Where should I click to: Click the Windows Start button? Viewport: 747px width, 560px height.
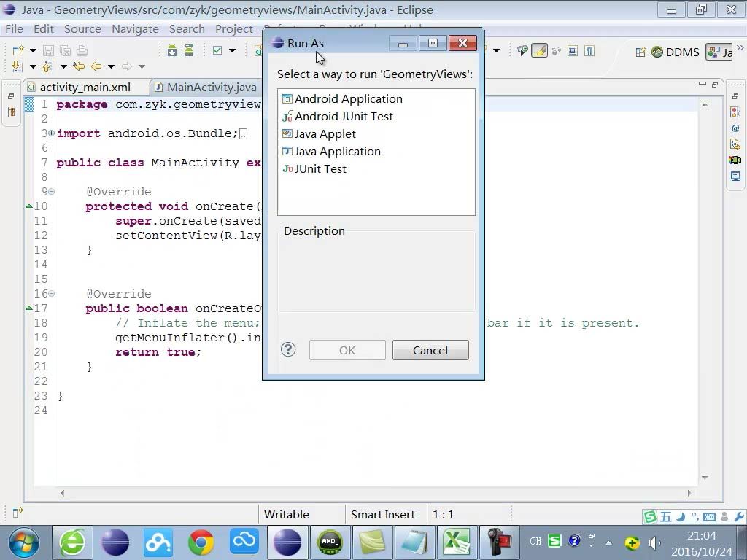pyautogui.click(x=23, y=542)
